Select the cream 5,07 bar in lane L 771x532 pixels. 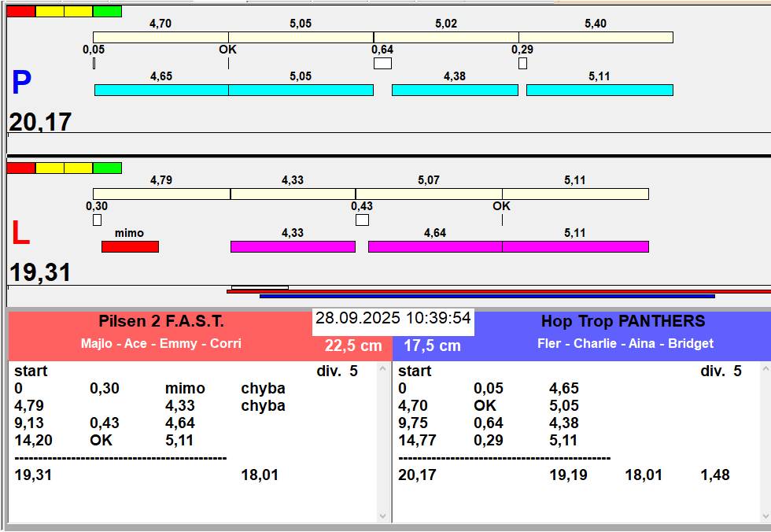429,194
